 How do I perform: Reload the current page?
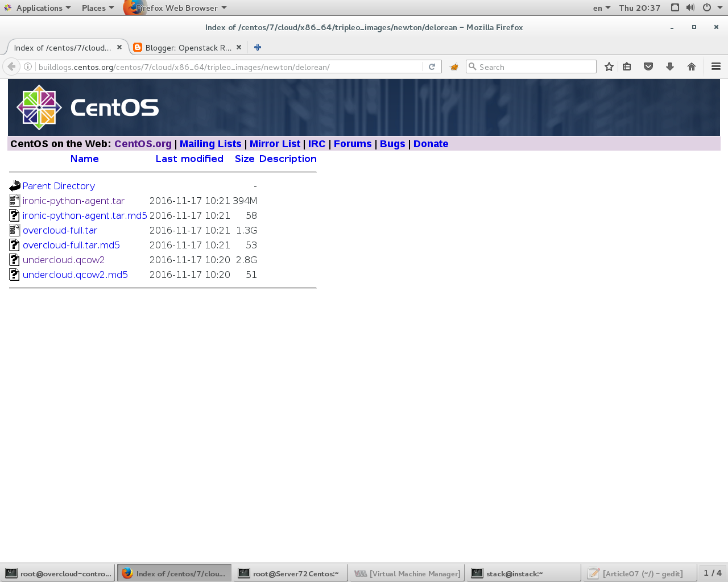point(432,66)
